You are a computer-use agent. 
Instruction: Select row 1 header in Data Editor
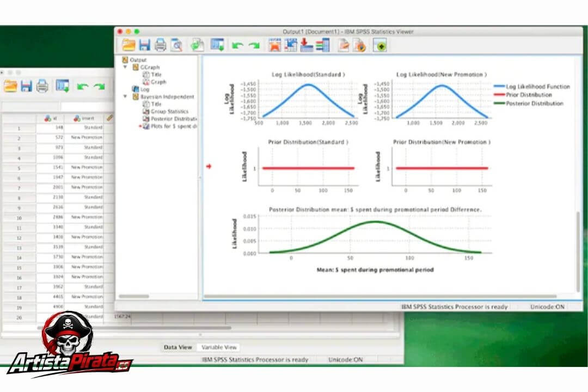pyautogui.click(x=19, y=128)
